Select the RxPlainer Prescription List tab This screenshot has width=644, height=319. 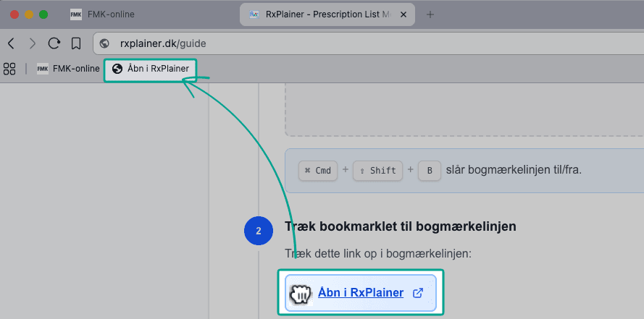(327, 14)
